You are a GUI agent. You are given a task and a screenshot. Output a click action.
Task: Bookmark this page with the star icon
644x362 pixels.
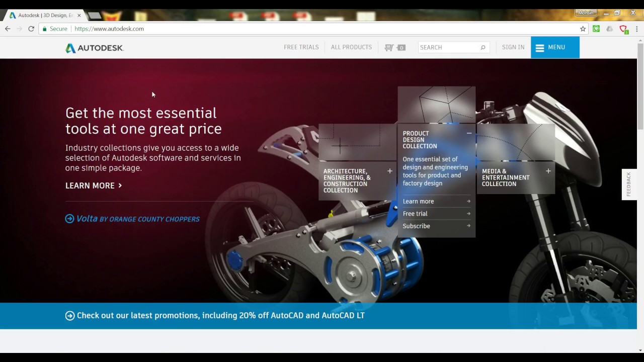tap(583, 29)
